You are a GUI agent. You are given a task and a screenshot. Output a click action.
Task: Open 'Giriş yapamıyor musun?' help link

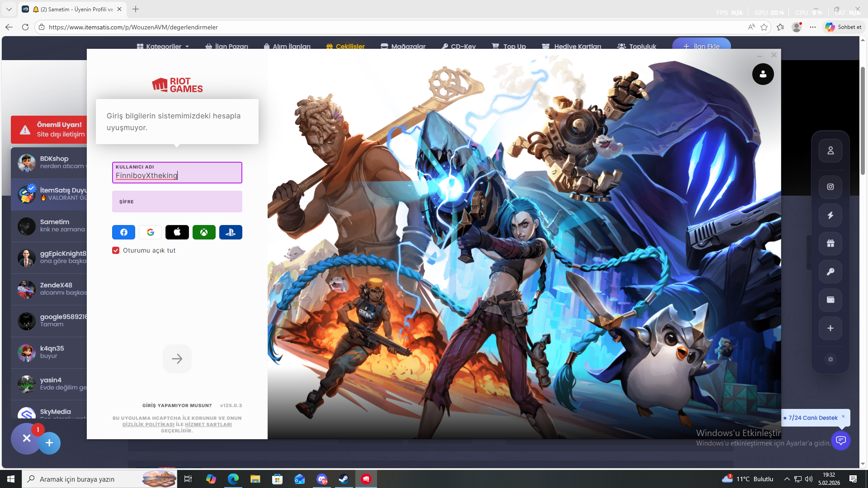point(177,405)
